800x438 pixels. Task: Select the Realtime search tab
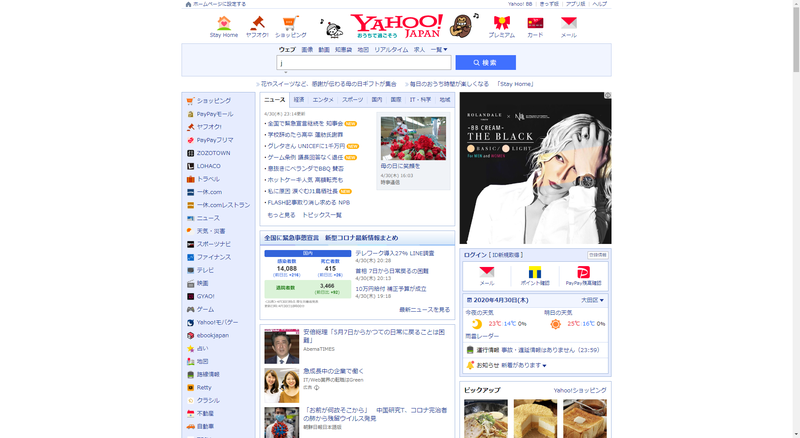[391, 50]
